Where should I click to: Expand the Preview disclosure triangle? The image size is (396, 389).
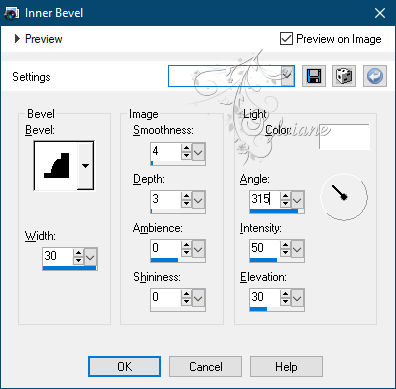tap(17, 39)
